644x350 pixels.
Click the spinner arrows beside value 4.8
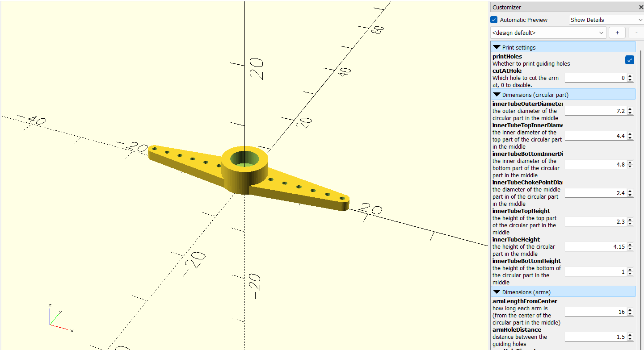tap(630, 164)
